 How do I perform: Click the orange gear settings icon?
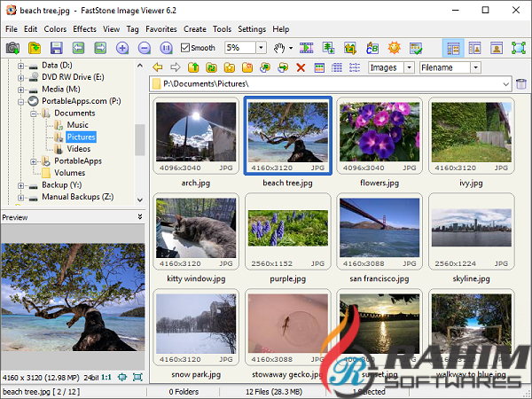(394, 48)
